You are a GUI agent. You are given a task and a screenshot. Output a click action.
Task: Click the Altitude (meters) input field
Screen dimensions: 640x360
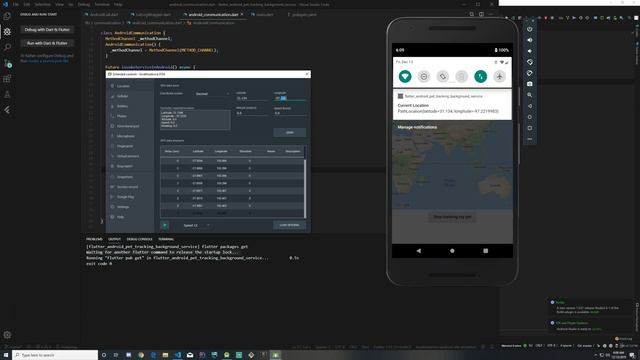pos(251,113)
